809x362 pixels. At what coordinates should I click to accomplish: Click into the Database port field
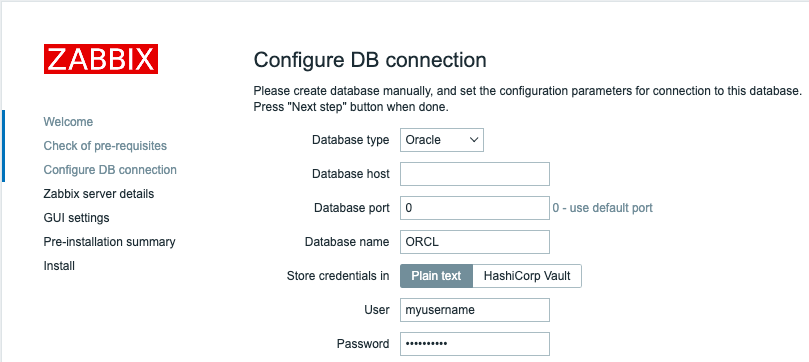coord(475,208)
